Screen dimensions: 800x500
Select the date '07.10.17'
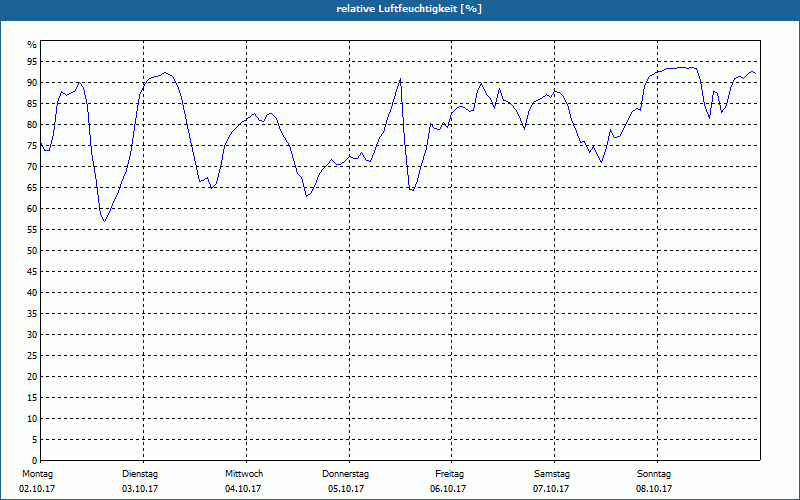[x=551, y=489]
